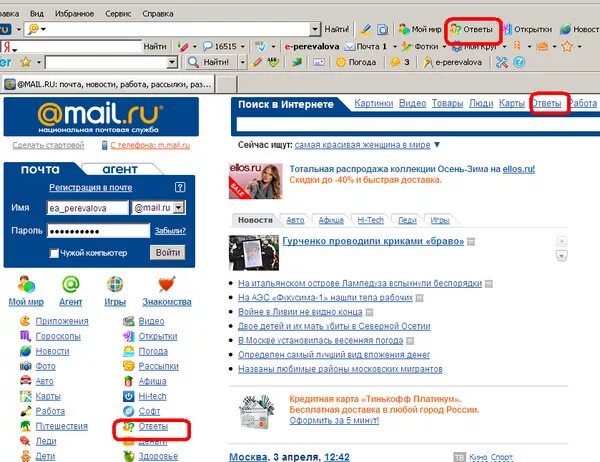Expand the third toolbar search box dropdown
This screenshot has height=462, width=600.
[172, 62]
